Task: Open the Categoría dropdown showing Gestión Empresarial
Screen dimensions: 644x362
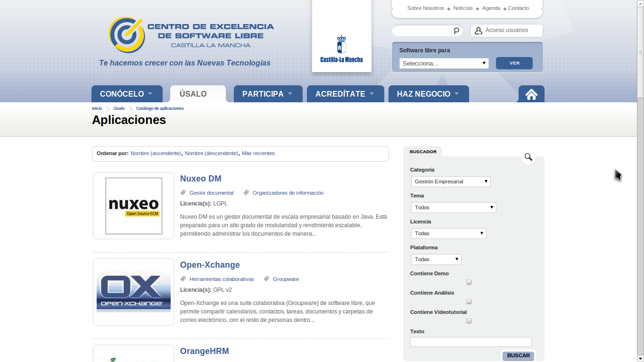Action: (x=451, y=181)
